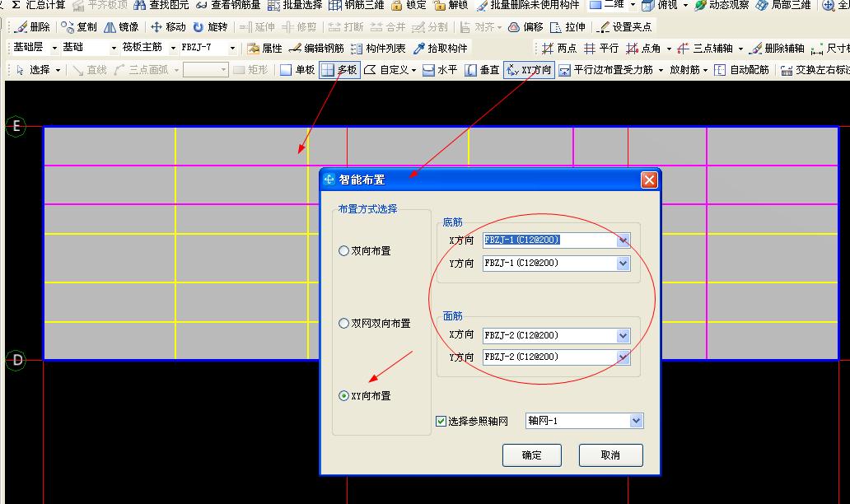Click 动态观察 orbit tool
The width and height of the screenshot is (850, 504).
722,5
